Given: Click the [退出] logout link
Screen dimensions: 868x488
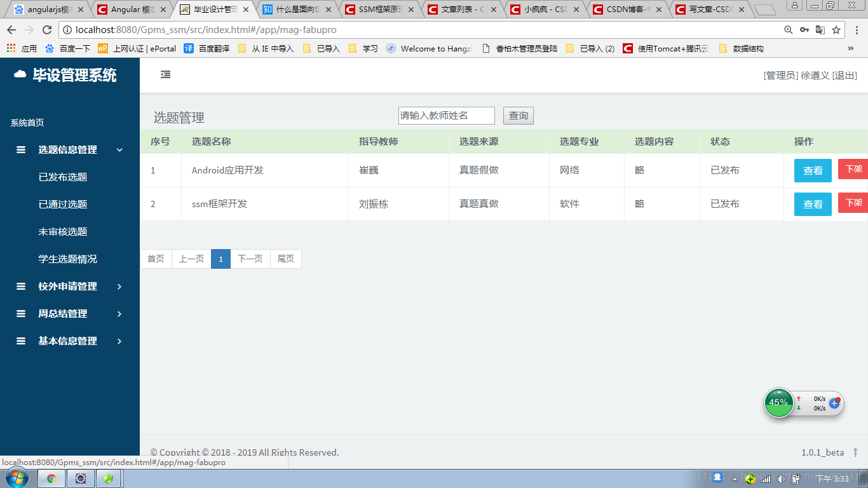Looking at the screenshot, I should point(844,75).
